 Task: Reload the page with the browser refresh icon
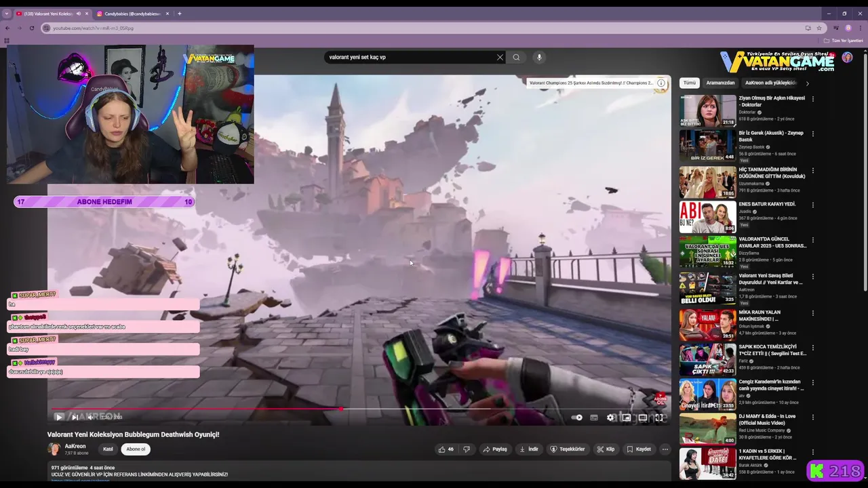32,28
